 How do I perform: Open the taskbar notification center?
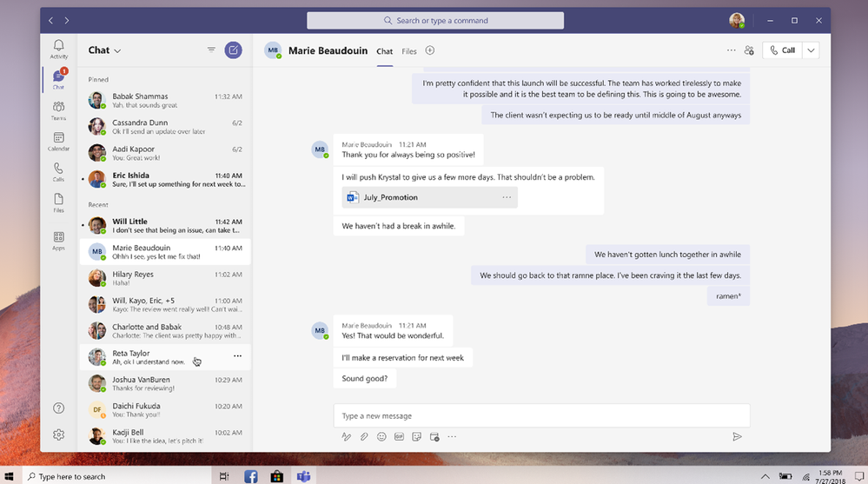(859, 476)
